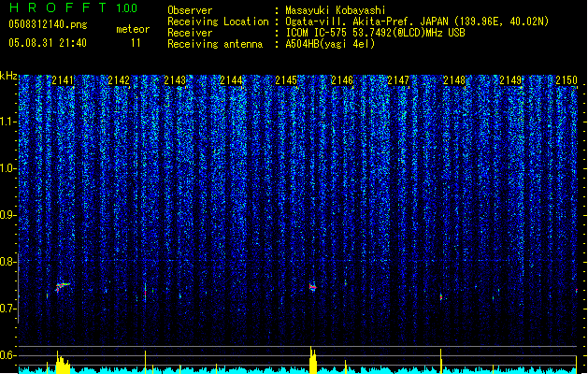The height and width of the screenshot is (374, 588).
Task: Click the meteor echo after 2145
Action: click(313, 287)
